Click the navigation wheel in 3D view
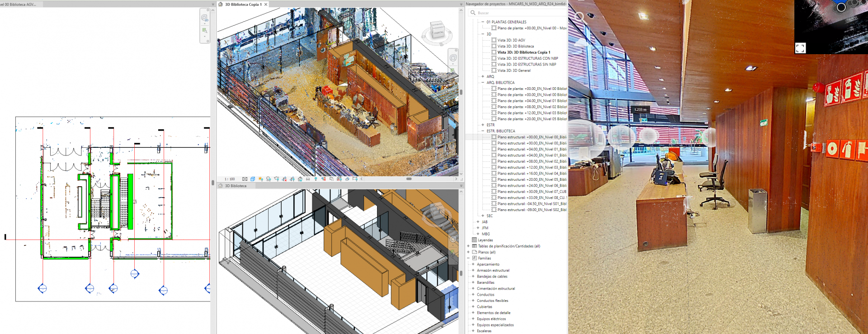This screenshot has height=334, width=868. [453, 58]
